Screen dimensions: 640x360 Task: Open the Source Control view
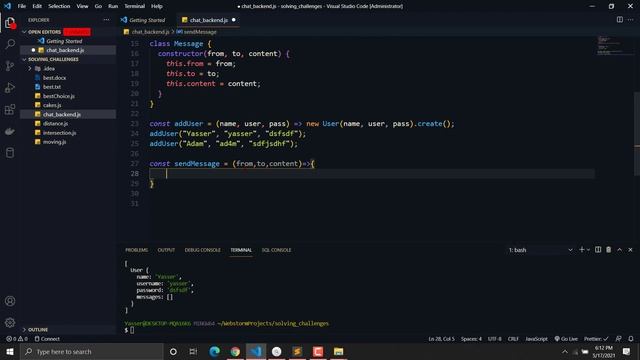point(10,66)
